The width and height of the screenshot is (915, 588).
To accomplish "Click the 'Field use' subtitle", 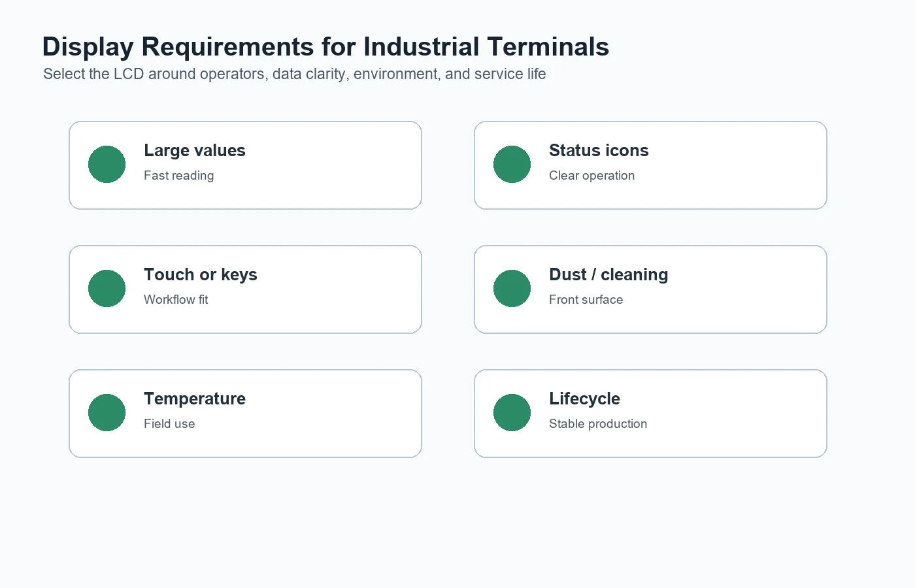I will click(x=169, y=423).
